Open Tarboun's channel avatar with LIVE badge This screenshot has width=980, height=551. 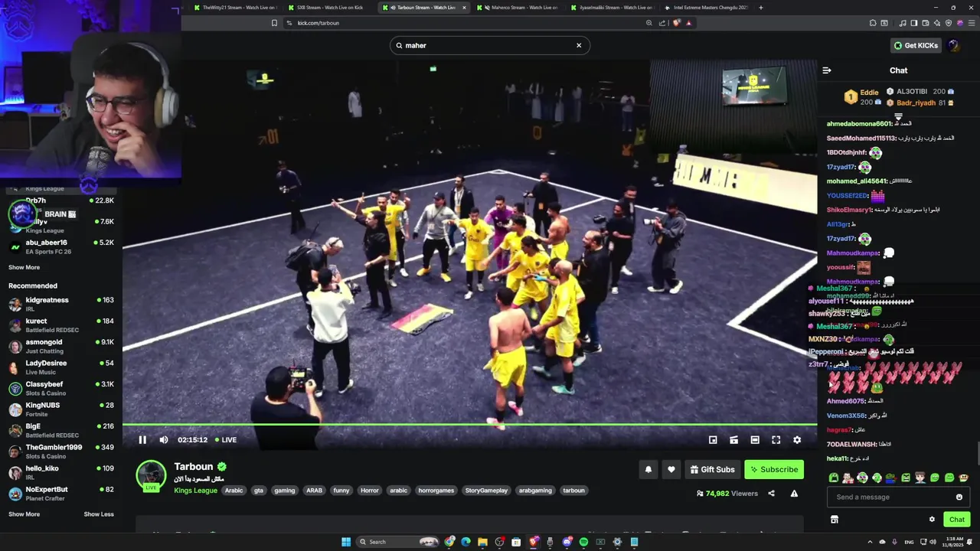pyautogui.click(x=151, y=475)
